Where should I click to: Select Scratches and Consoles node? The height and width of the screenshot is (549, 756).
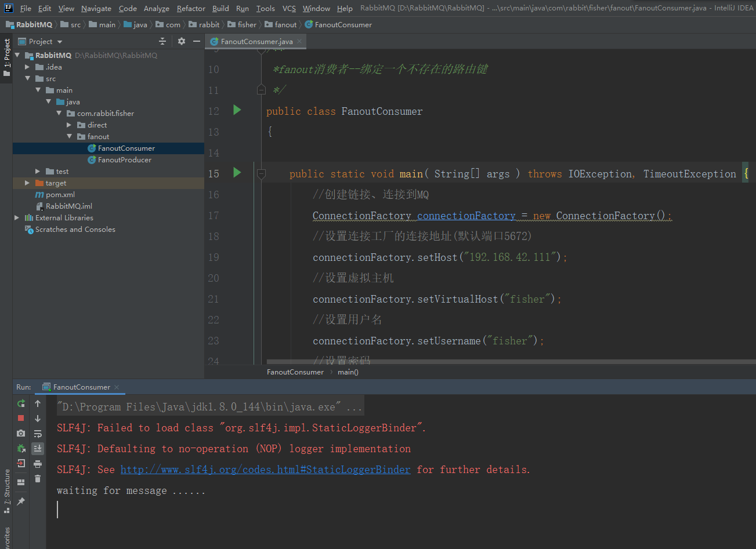coord(70,230)
